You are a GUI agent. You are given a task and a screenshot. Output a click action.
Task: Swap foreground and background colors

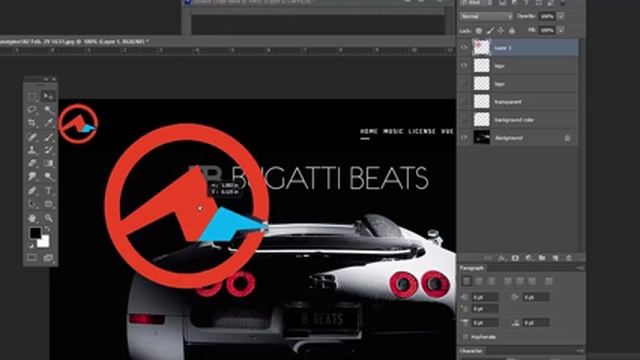[47, 229]
